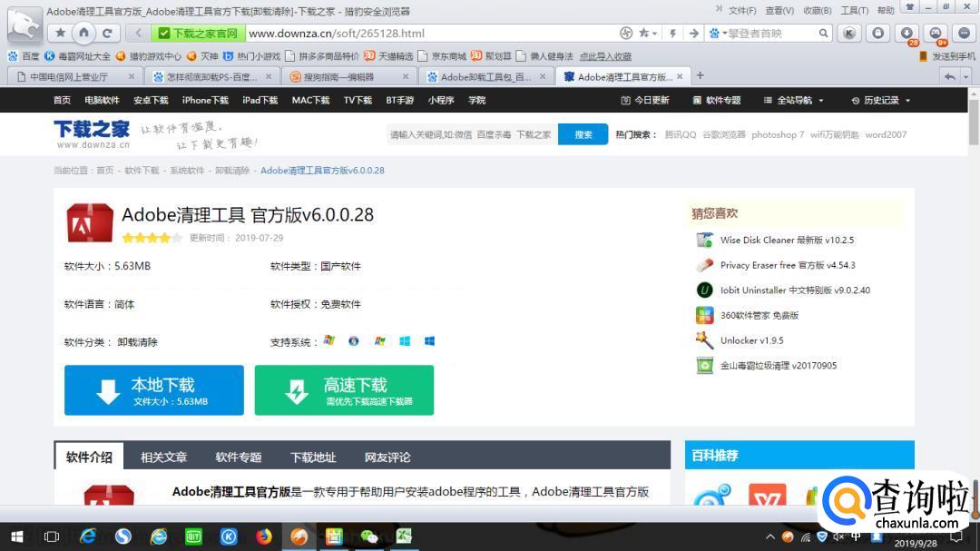This screenshot has height=551, width=980.
Task: Click the 下载之家 site logo
Action: [x=92, y=133]
